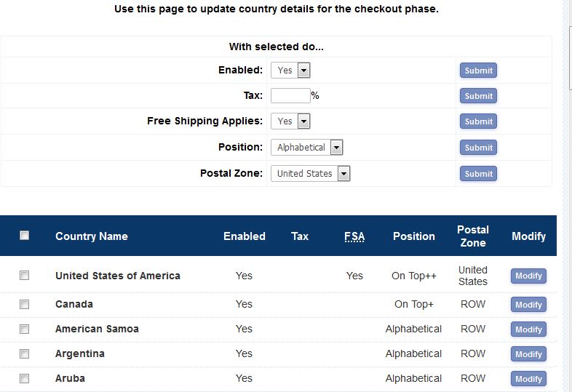This screenshot has height=392, width=572.
Task: Expand the Free Shipping Applies dropdown
Action: pyautogui.click(x=290, y=121)
